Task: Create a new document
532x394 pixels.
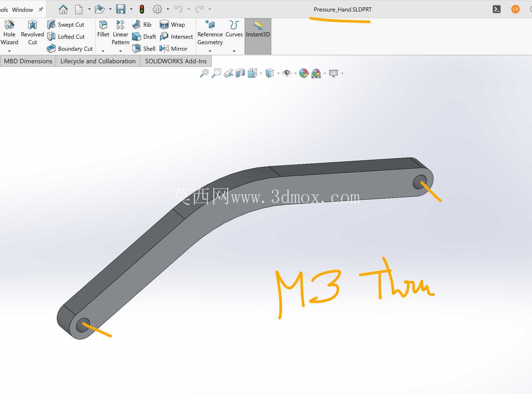Action: 79,9
